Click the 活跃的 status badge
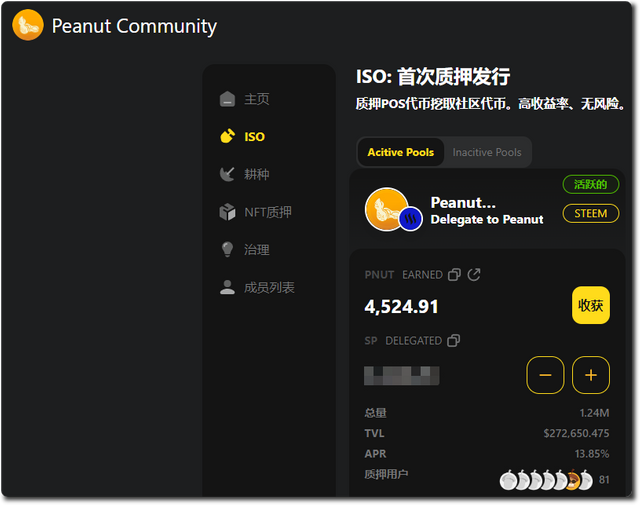Screen dimensions: 640x505 tap(591, 185)
